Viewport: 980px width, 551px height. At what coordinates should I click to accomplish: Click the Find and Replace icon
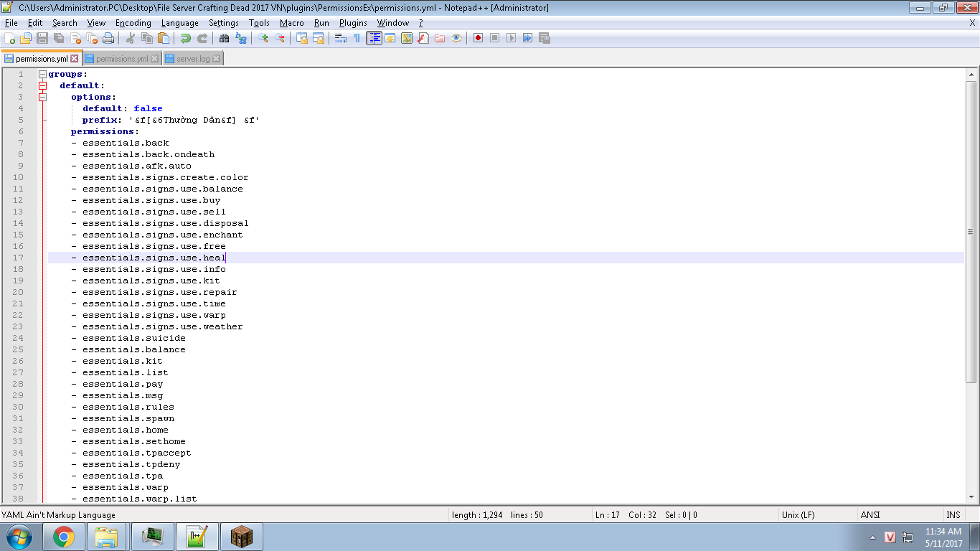(x=240, y=38)
